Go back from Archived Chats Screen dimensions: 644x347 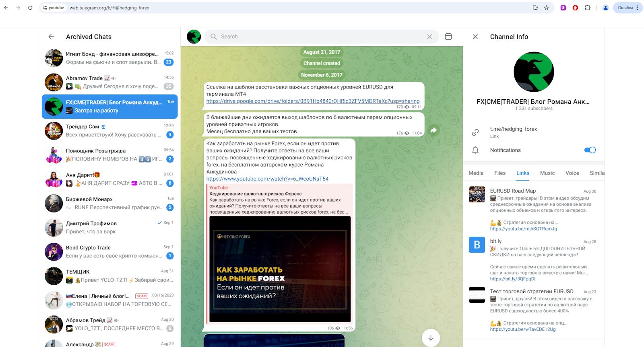pyautogui.click(x=51, y=37)
